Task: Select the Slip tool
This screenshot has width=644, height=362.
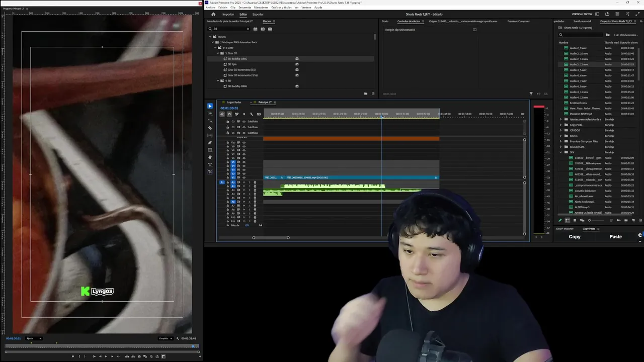Action: [x=210, y=135]
